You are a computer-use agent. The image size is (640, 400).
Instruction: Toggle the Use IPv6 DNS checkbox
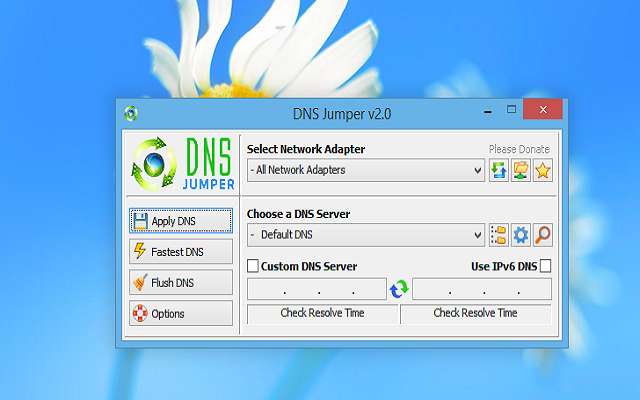545,266
